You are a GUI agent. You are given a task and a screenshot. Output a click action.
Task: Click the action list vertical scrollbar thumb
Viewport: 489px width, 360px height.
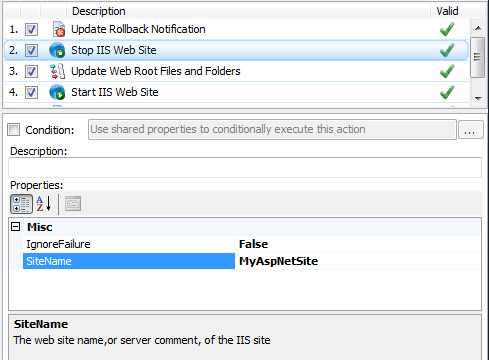(x=478, y=57)
